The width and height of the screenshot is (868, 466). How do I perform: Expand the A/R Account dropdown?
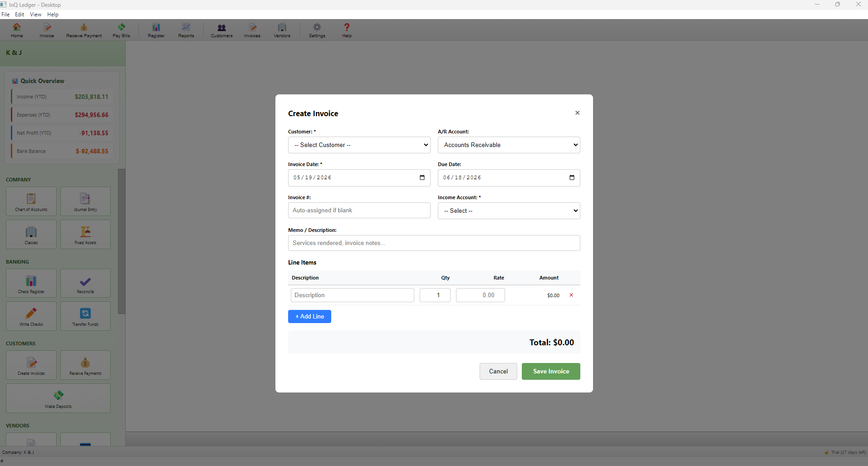pyautogui.click(x=509, y=145)
